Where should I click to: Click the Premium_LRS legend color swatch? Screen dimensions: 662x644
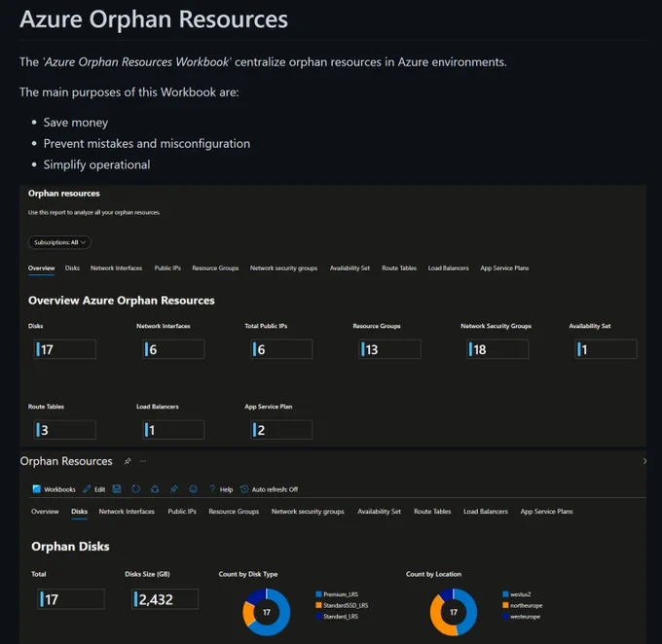click(x=318, y=594)
